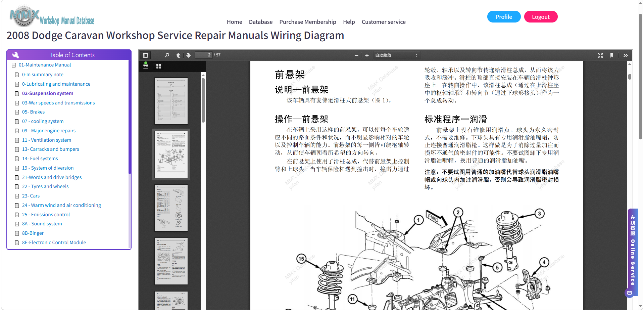This screenshot has height=310, width=644.
Task: Zoom out of the PDF
Action: click(x=356, y=55)
